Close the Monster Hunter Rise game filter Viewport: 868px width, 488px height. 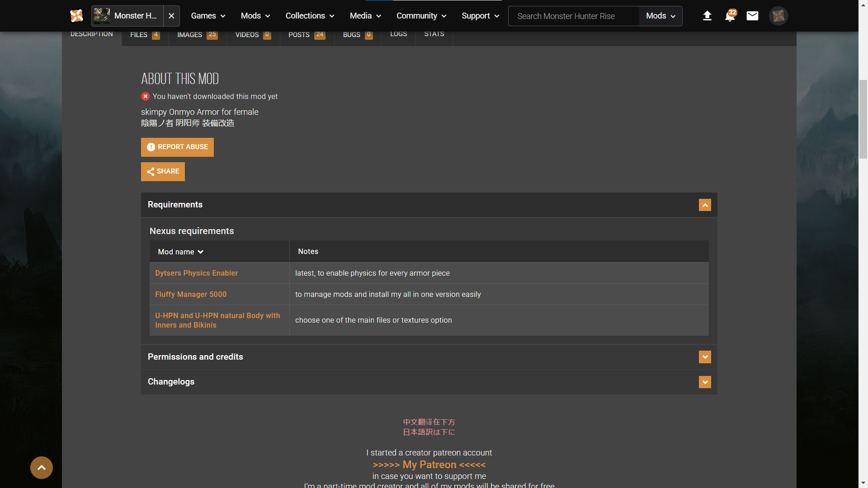coord(171,16)
